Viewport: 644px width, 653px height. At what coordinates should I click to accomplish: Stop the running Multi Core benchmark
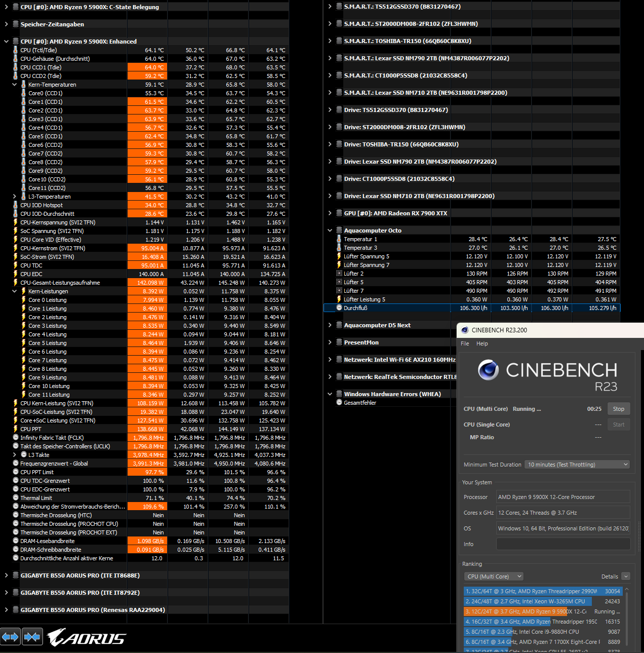[618, 408]
